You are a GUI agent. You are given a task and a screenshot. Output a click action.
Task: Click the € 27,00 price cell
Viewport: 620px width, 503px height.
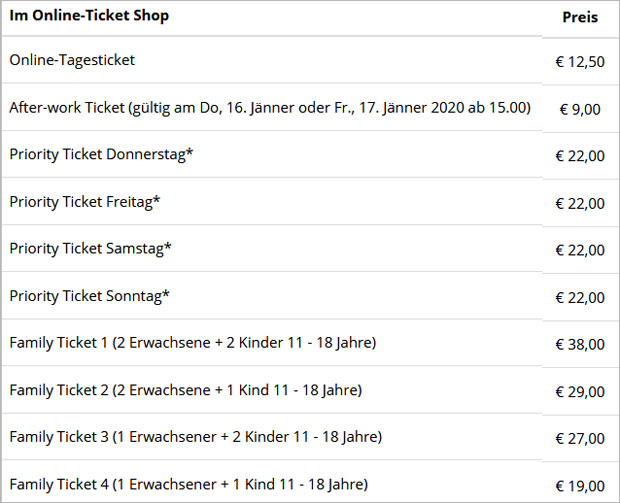pos(580,439)
